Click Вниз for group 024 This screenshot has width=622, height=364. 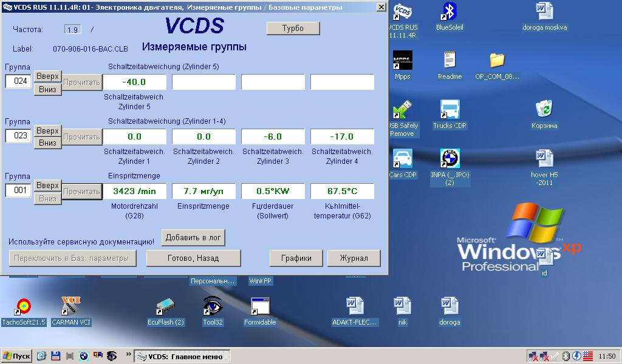[x=47, y=90]
